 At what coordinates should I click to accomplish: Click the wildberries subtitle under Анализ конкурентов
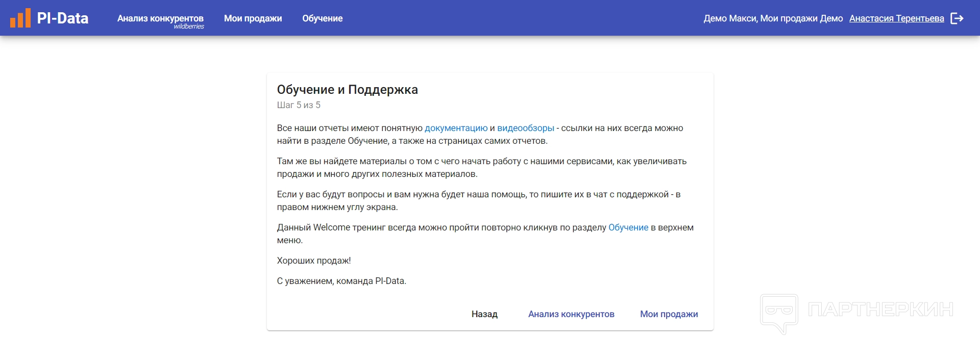coord(189,27)
